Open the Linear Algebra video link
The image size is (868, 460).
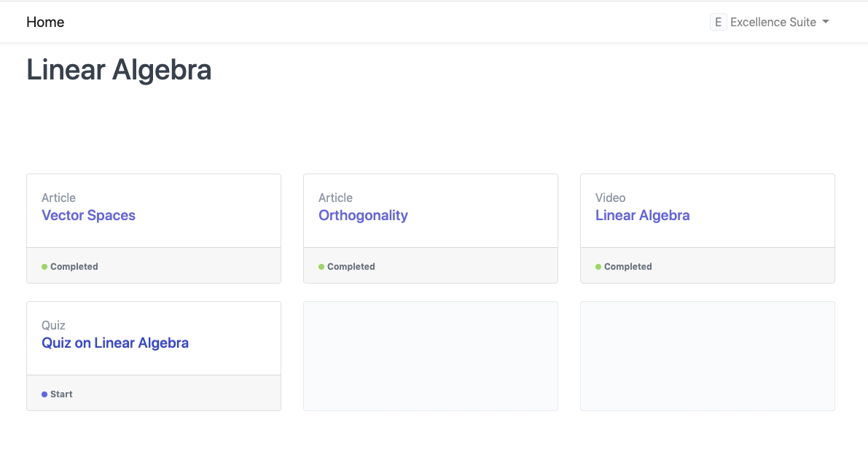click(x=642, y=215)
